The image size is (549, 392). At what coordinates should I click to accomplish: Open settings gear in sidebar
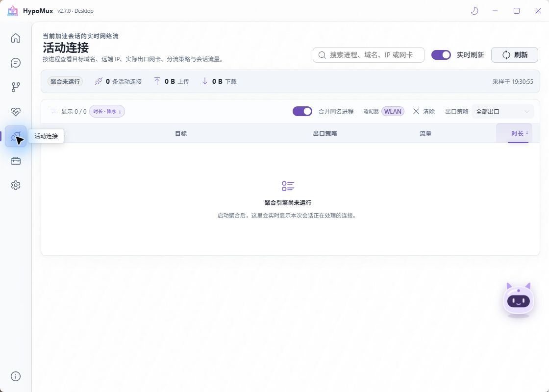tap(15, 185)
